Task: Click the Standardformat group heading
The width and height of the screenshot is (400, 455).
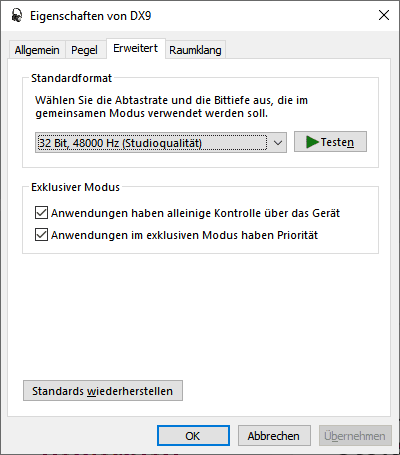Action: tap(71, 78)
